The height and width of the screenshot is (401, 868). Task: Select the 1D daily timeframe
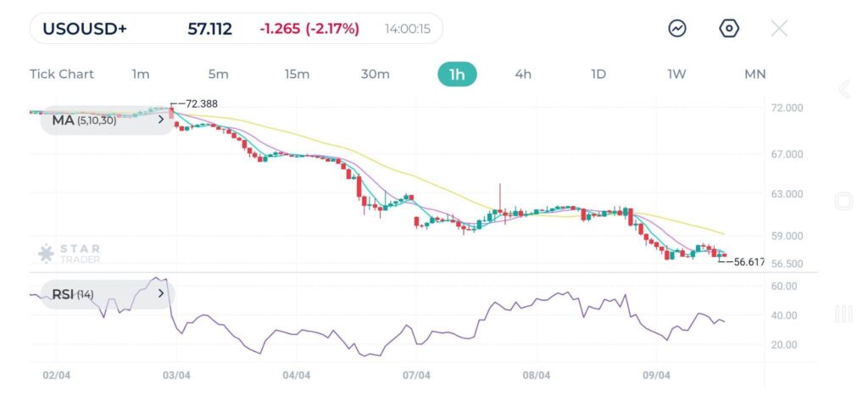[x=598, y=75]
